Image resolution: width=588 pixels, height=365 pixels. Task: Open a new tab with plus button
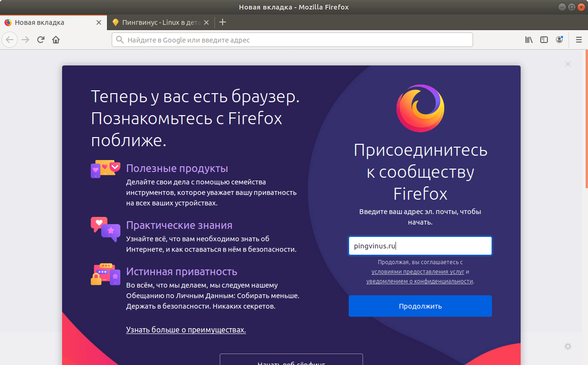tap(222, 22)
